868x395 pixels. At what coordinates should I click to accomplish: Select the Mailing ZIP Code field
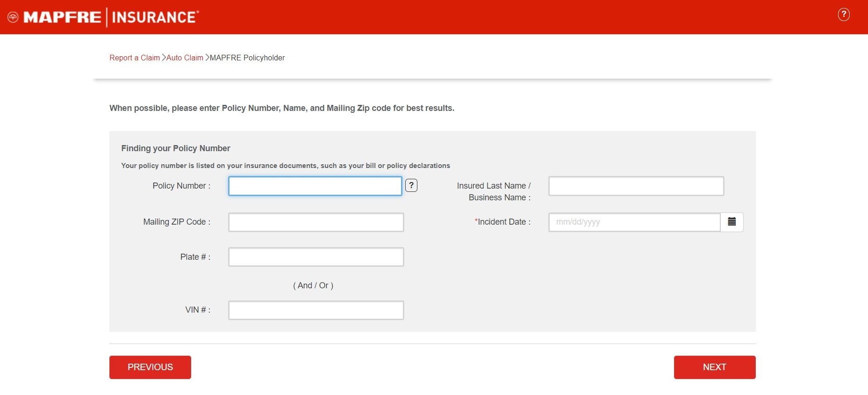[316, 222]
